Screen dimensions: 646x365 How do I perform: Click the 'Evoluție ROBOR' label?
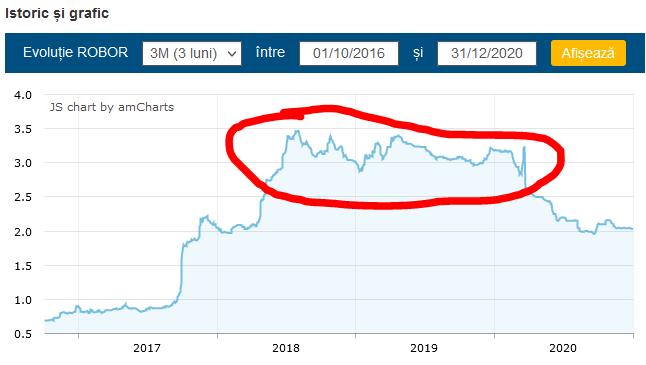(75, 53)
